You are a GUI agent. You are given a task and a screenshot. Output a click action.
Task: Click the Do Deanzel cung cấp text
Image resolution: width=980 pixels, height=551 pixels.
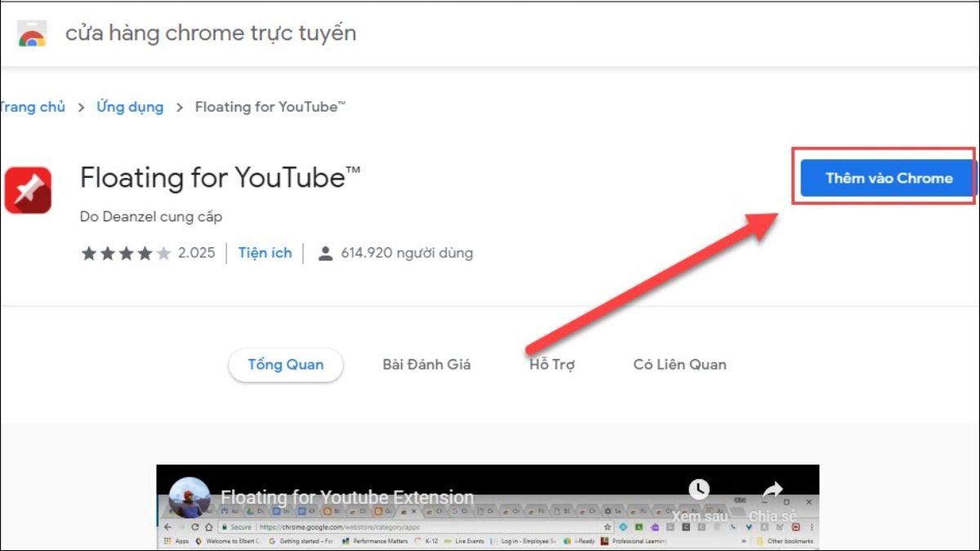151,217
